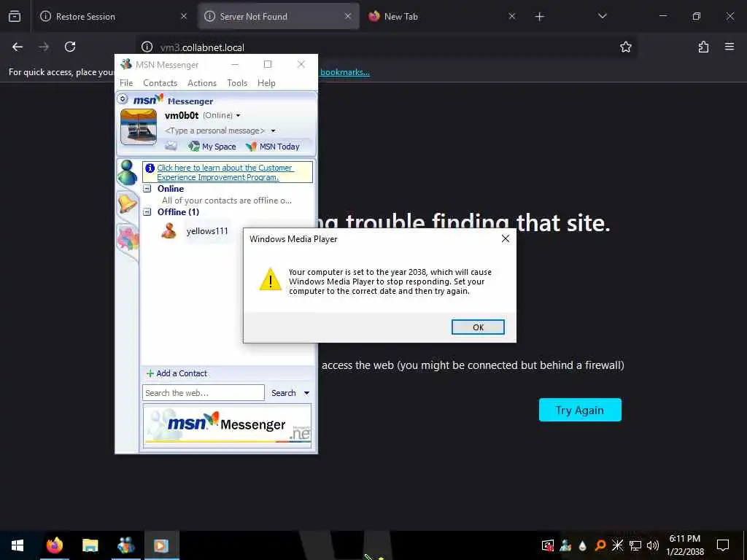Image resolution: width=747 pixels, height=560 pixels.
Task: Click the vm0b0t display picture
Action: (138, 127)
